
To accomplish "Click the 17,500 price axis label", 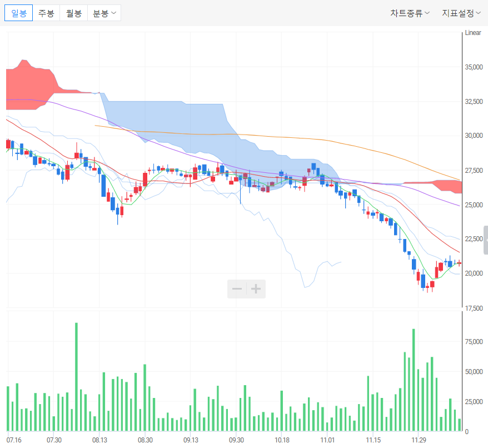I will [474, 308].
